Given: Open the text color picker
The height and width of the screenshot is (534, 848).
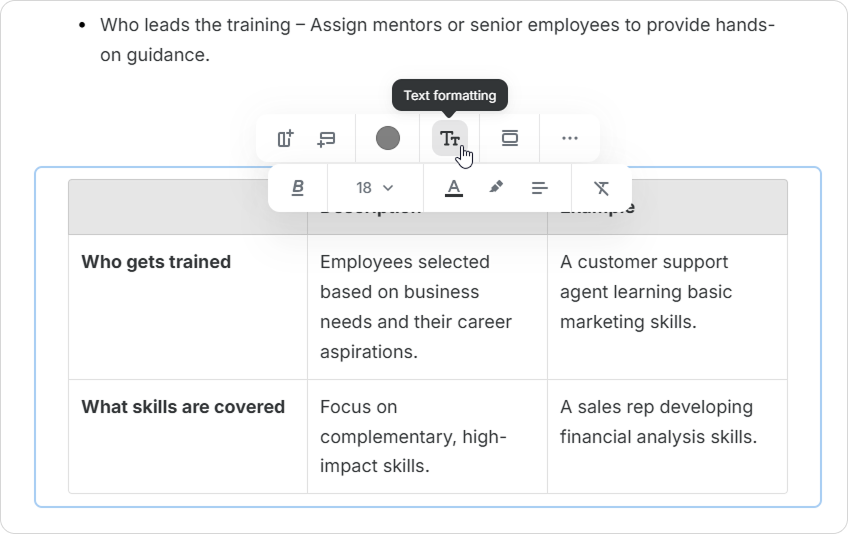Looking at the screenshot, I should click(x=454, y=187).
